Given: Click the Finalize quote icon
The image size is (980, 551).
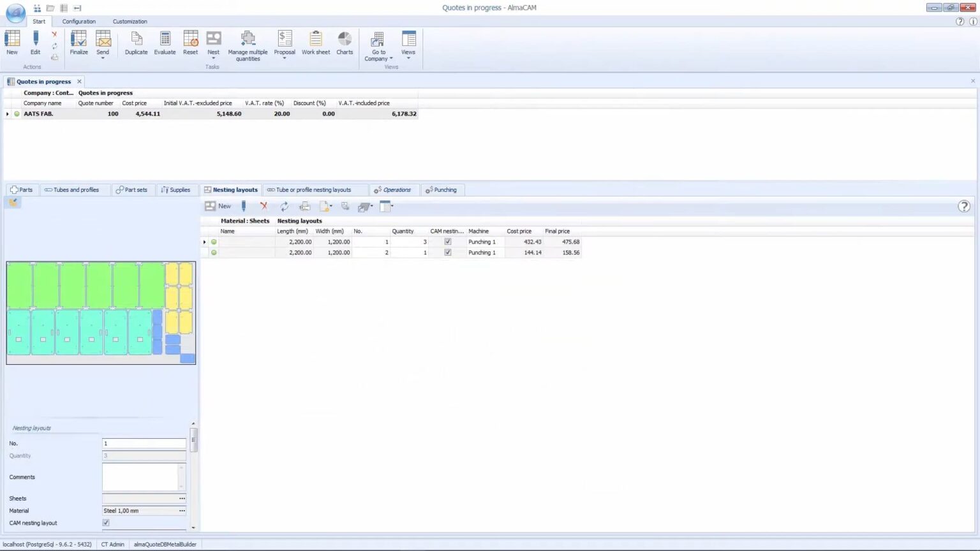Looking at the screenshot, I should (78, 40).
